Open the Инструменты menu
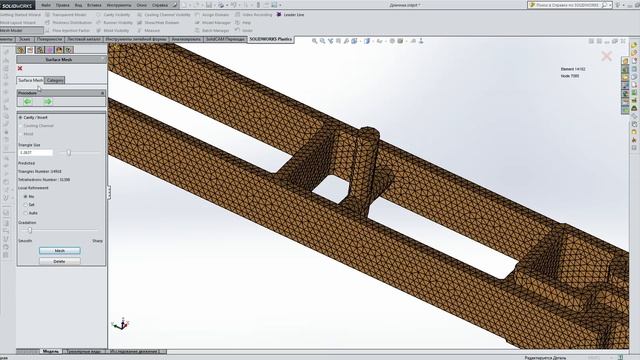The image size is (640, 360). (x=119, y=5)
